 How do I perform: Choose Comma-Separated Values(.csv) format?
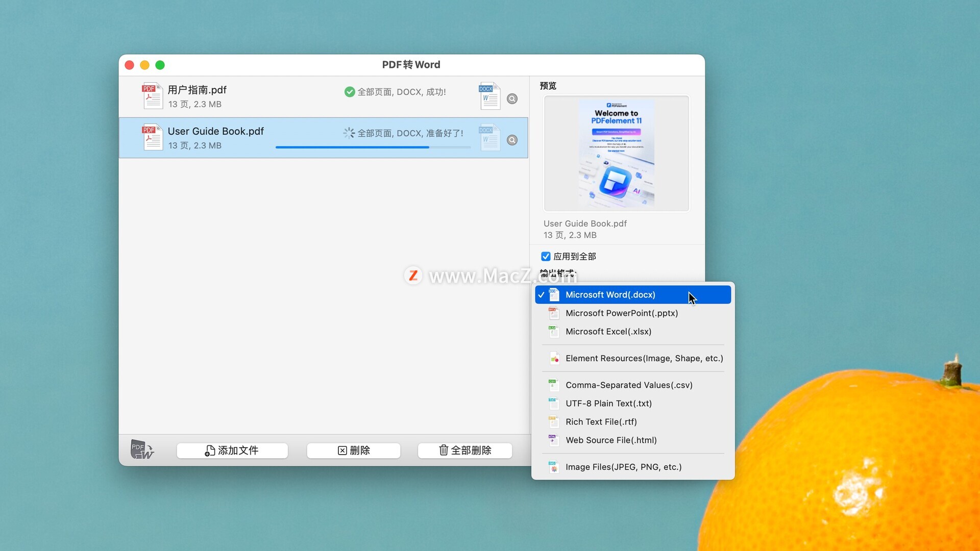click(633, 385)
